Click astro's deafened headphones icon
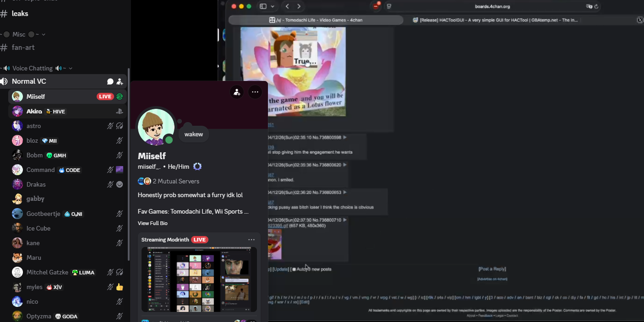Image resolution: width=644 pixels, height=322 pixels. (120, 126)
